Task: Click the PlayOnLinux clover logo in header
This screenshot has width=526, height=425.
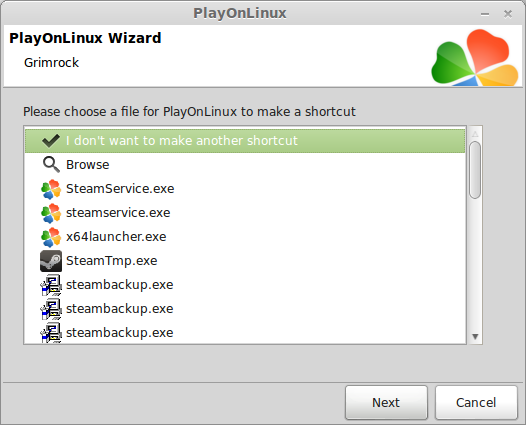Action: [475, 57]
